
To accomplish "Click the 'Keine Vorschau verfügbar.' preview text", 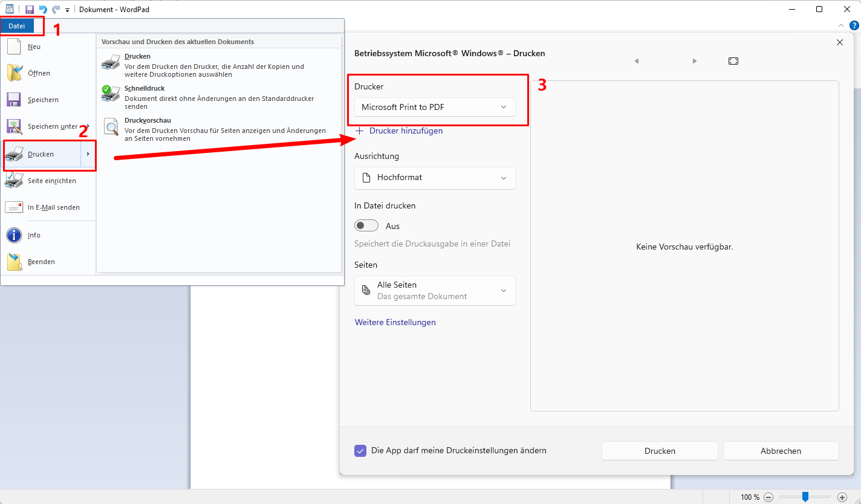I will (x=684, y=247).
